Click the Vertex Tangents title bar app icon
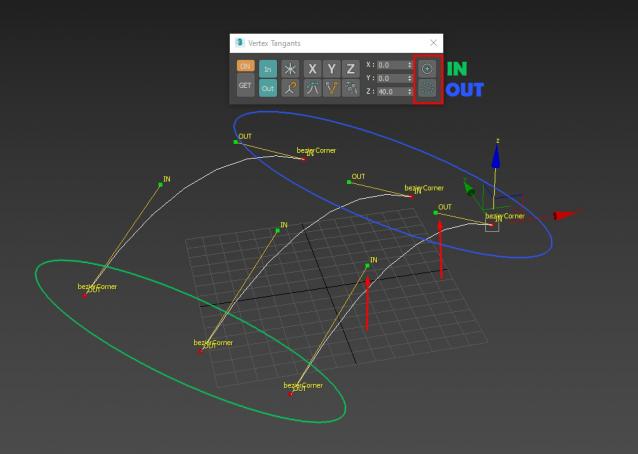638x454 pixels. tap(240, 43)
